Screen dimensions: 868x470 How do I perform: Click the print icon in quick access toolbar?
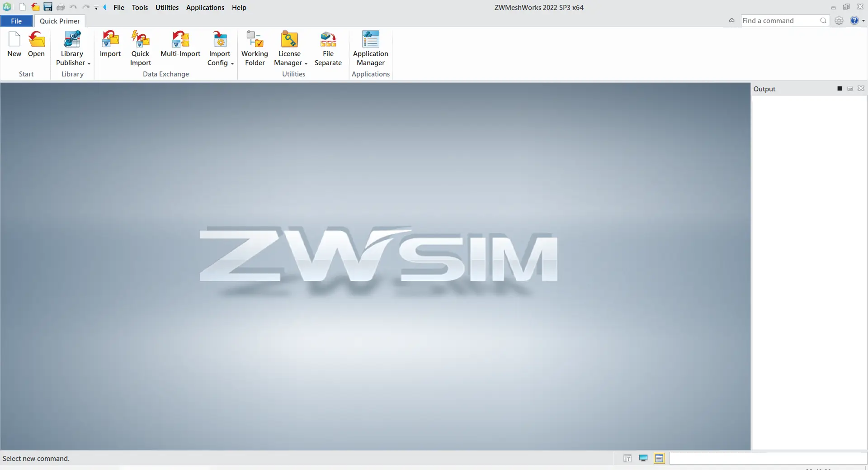coord(61,7)
